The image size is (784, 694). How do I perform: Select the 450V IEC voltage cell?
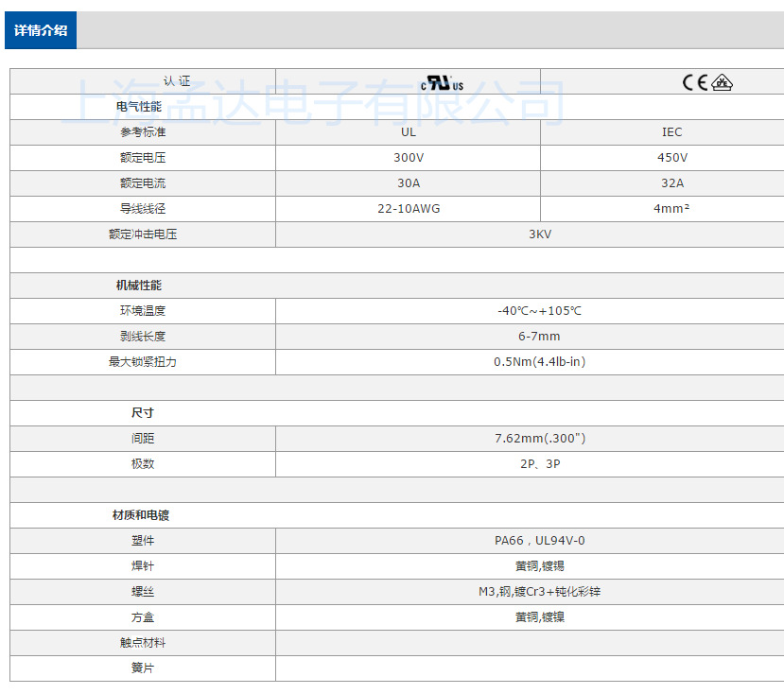point(671,157)
